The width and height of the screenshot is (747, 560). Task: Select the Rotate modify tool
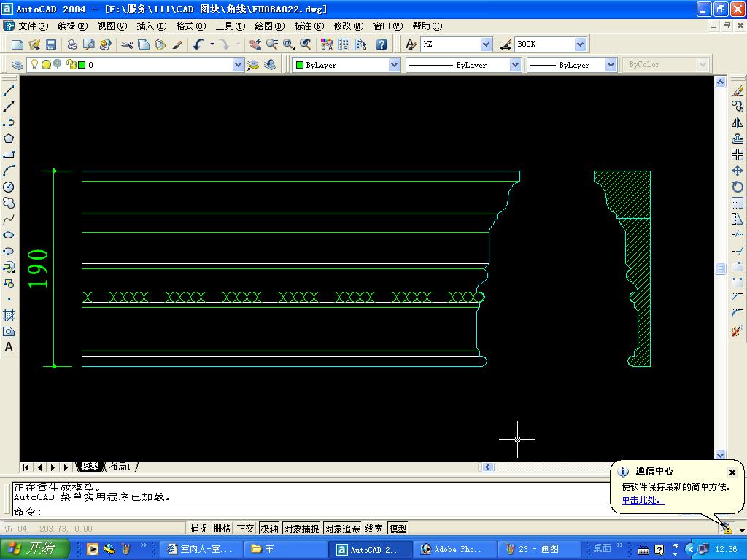[x=738, y=187]
